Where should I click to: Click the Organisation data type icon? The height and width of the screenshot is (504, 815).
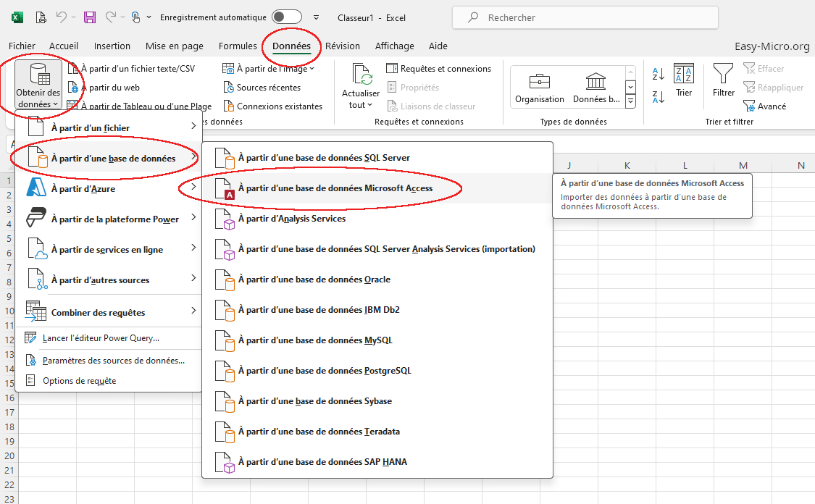pos(539,82)
